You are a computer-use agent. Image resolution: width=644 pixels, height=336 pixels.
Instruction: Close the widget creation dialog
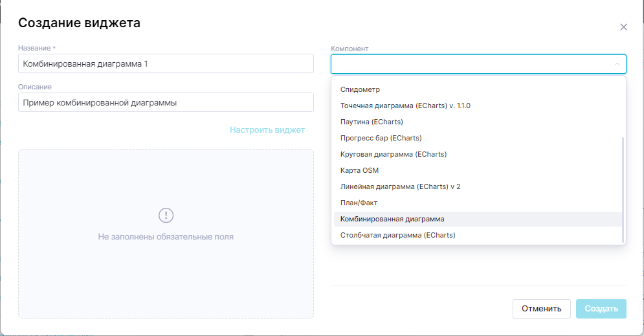623,27
